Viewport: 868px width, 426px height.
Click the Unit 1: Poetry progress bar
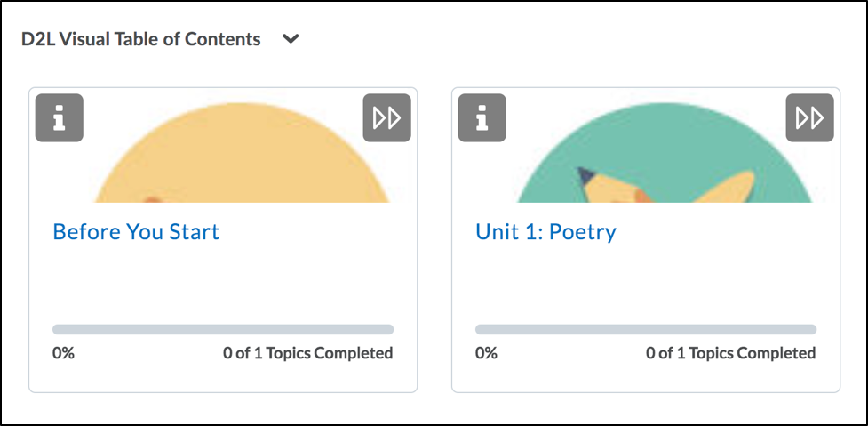pyautogui.click(x=646, y=329)
